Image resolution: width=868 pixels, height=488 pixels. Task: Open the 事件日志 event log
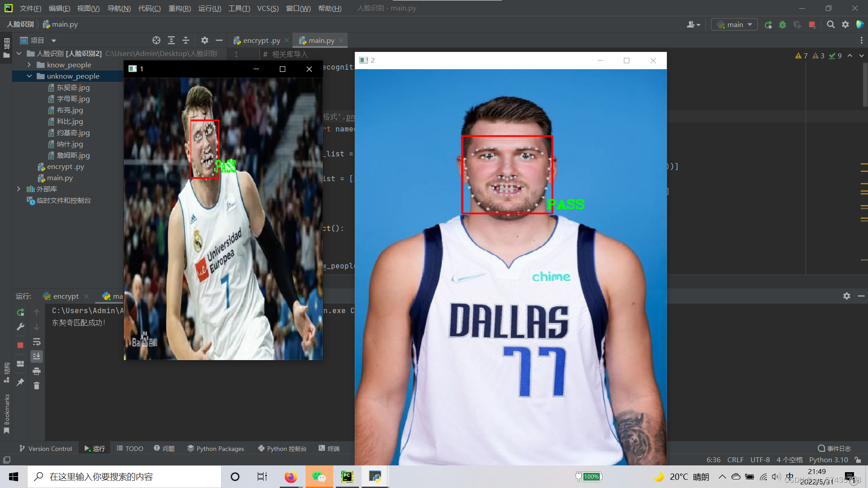point(835,449)
